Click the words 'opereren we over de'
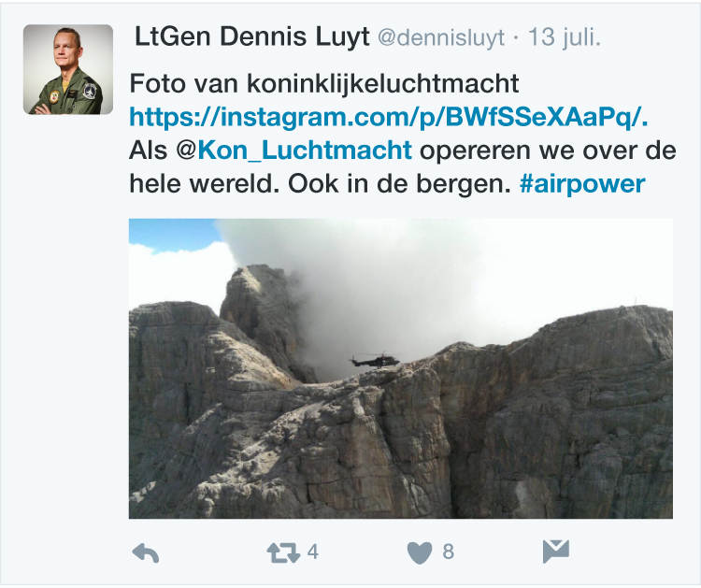Image resolution: width=701 pixels, height=588 pixels. pyautogui.click(x=548, y=151)
